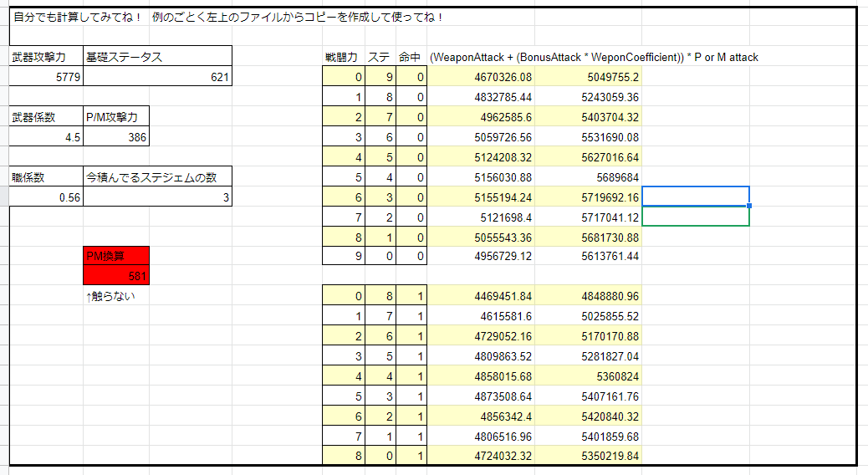This screenshot has height=475, width=868.
Task: Select cell with value 5059726.56
Action: [481, 137]
